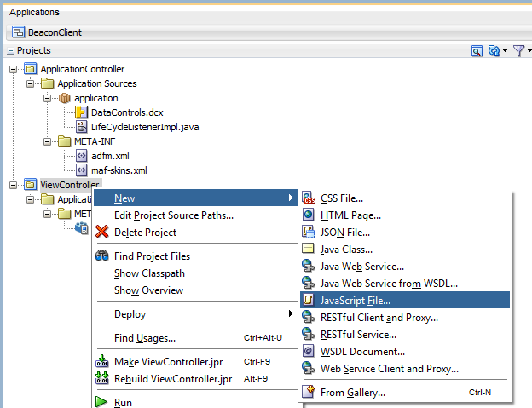Select Web Service Client and Proxy...
Screen dimensions: 532x408
click(x=405, y=368)
